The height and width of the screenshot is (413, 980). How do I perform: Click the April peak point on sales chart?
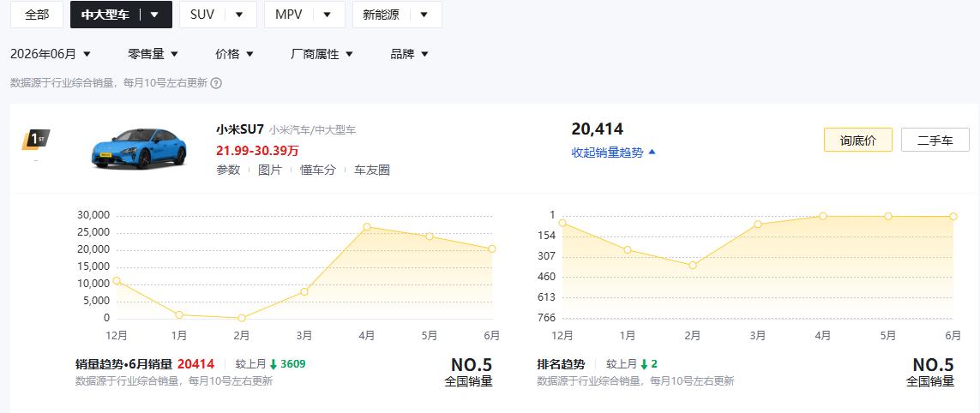click(x=367, y=227)
